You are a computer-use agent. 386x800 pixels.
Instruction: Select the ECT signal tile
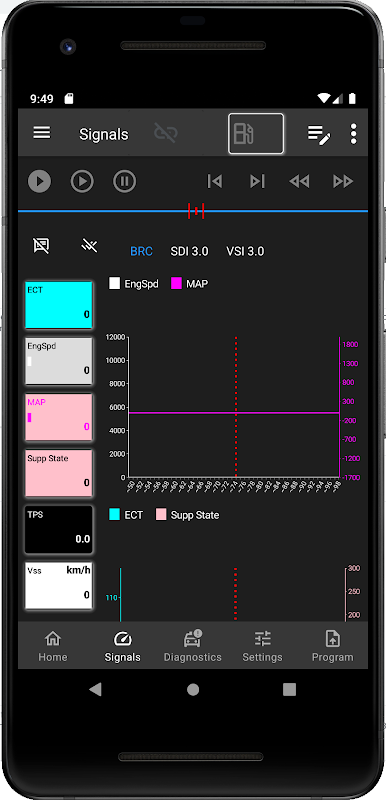(59, 305)
